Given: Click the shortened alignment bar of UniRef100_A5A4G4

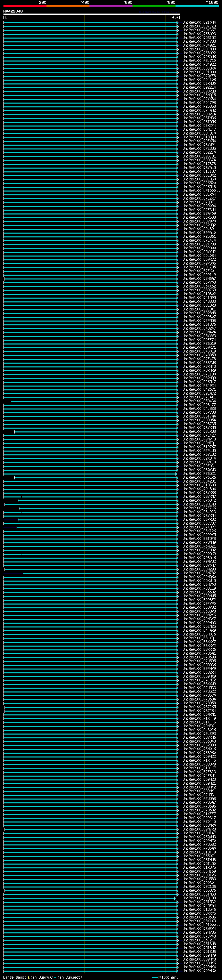Looking at the screenshot, I should [x=94, y=401].
